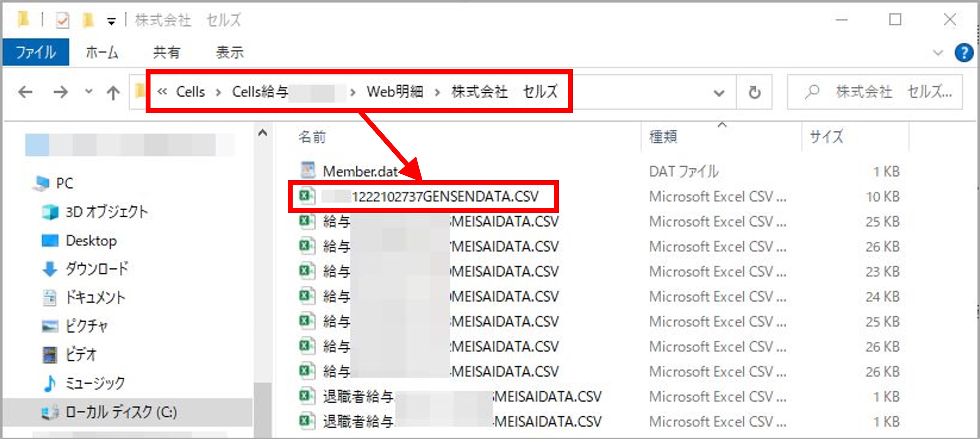Expand the ribbon with the chevron
This screenshot has width=980, height=439.
pos(938,53)
